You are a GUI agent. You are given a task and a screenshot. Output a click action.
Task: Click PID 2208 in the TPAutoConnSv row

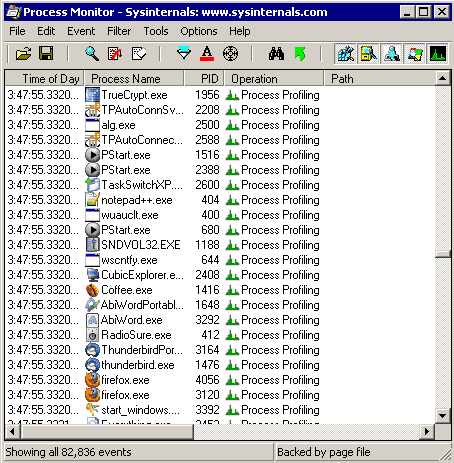(207, 110)
